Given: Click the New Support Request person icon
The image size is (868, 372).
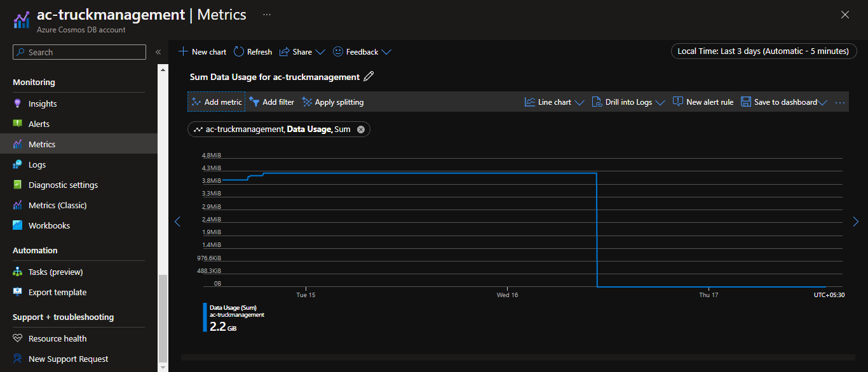Looking at the screenshot, I should click(x=17, y=359).
